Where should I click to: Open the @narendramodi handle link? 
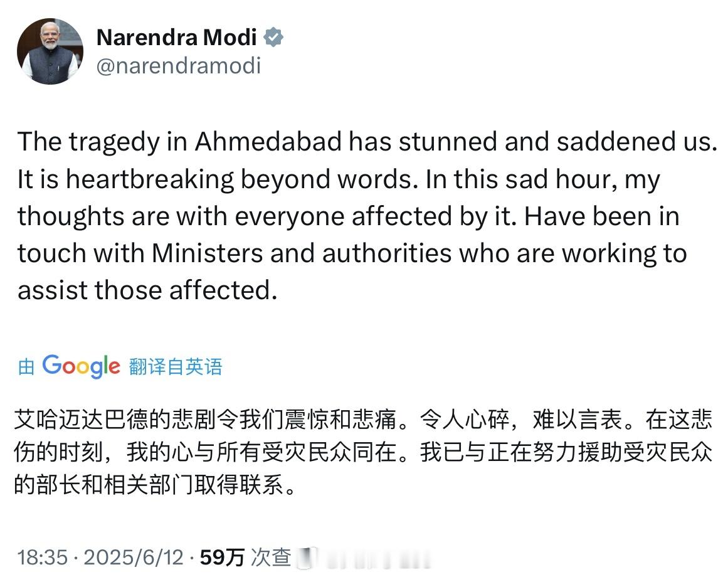[x=178, y=65]
